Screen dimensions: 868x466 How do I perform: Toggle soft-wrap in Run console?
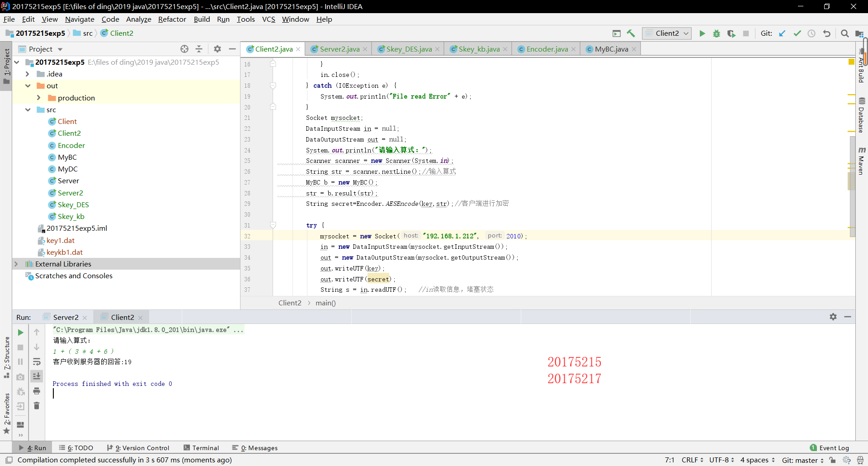[x=37, y=361]
